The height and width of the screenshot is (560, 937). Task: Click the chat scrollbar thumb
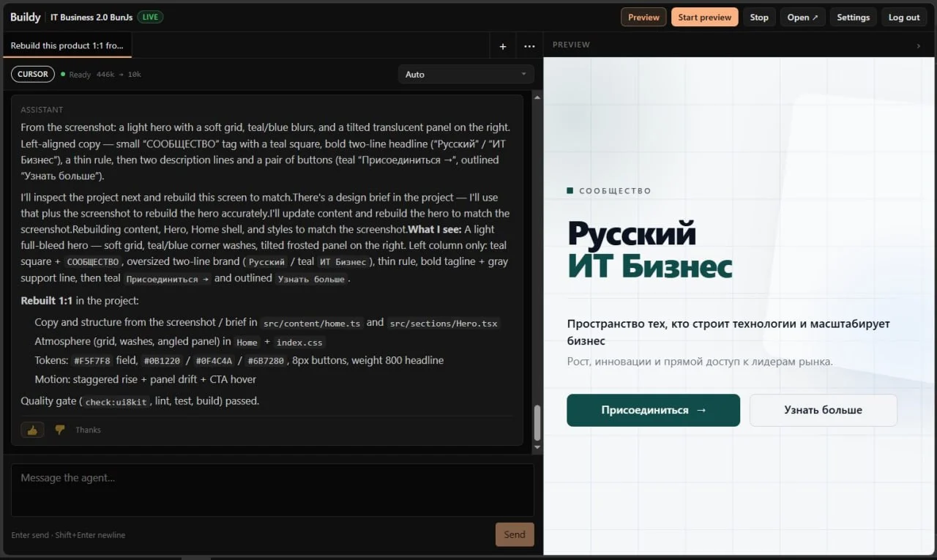pyautogui.click(x=537, y=422)
